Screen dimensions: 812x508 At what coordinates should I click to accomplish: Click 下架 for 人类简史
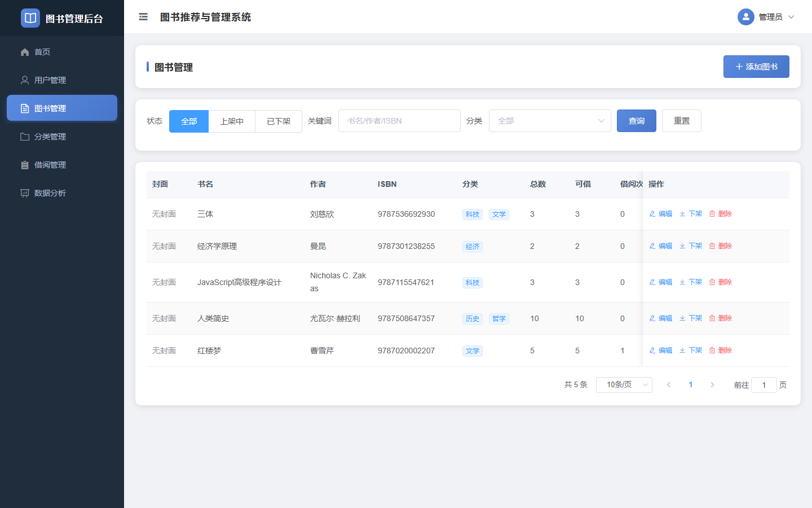[691, 318]
